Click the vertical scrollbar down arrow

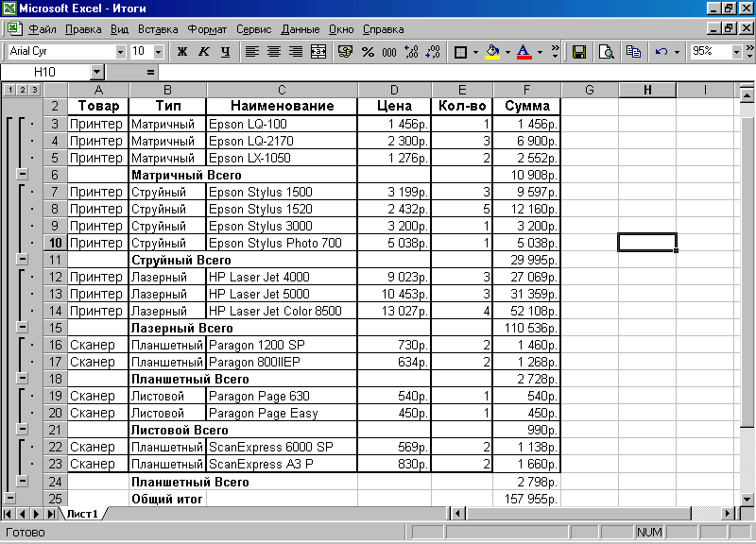747,500
